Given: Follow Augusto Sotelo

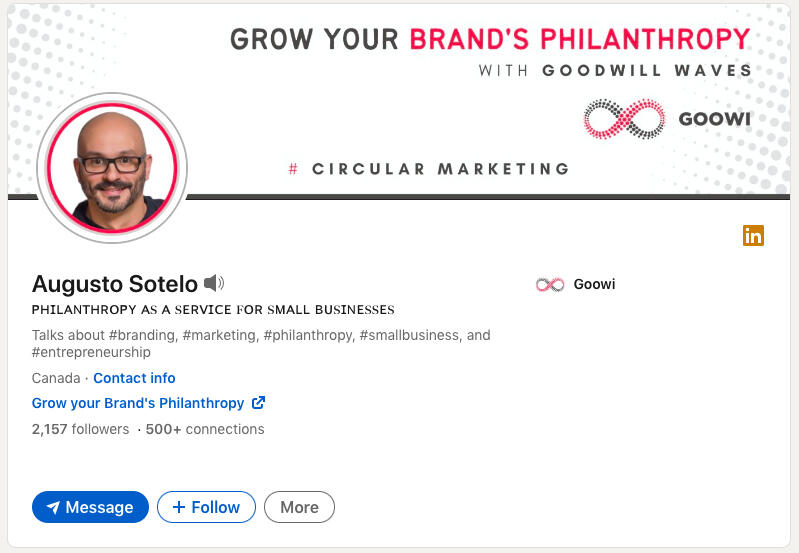Looking at the screenshot, I should pyautogui.click(x=206, y=507).
